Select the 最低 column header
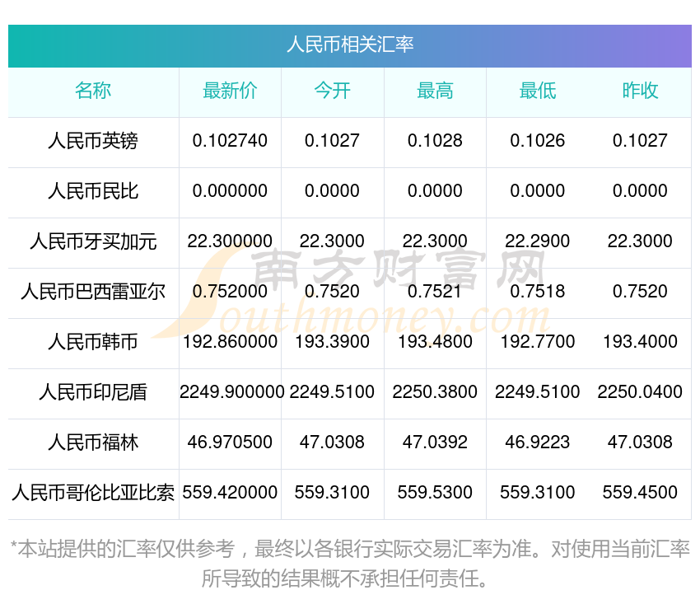The image size is (700, 604). (538, 91)
